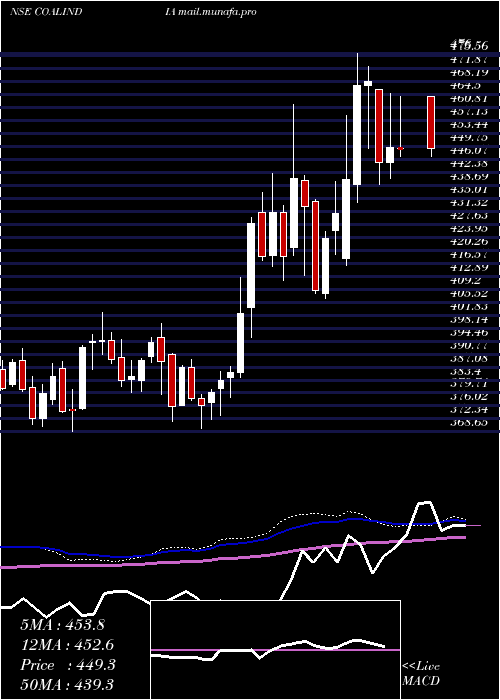500x700 pixels.
Task: Click the 372.34 price axis label
Action: (x=469, y=409)
